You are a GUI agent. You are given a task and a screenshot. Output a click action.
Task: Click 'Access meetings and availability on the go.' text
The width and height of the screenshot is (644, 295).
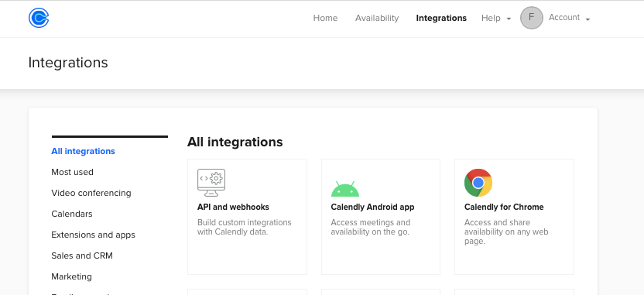pos(371,227)
